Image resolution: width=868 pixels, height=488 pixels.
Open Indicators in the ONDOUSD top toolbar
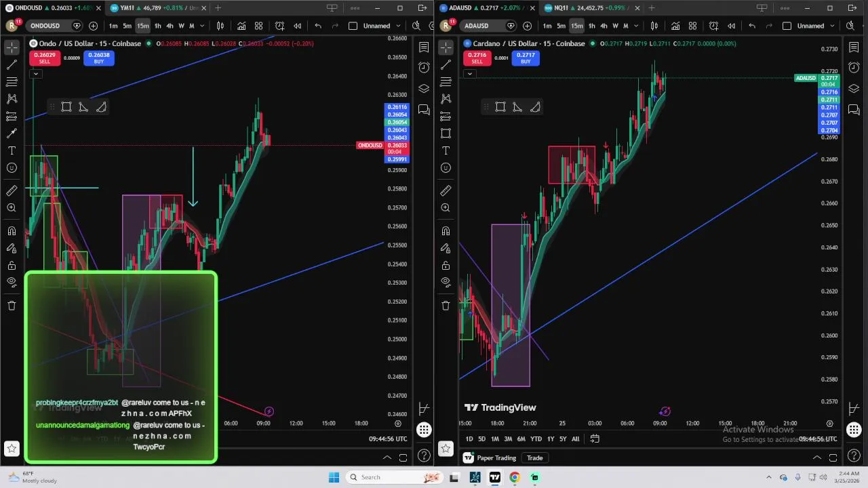241,26
